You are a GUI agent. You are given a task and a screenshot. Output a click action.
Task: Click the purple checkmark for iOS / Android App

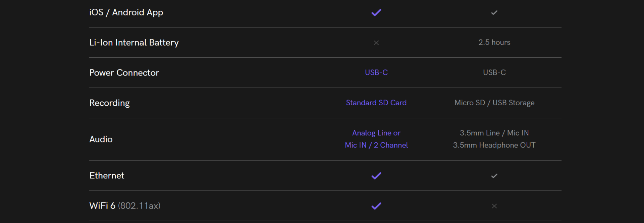(376, 12)
